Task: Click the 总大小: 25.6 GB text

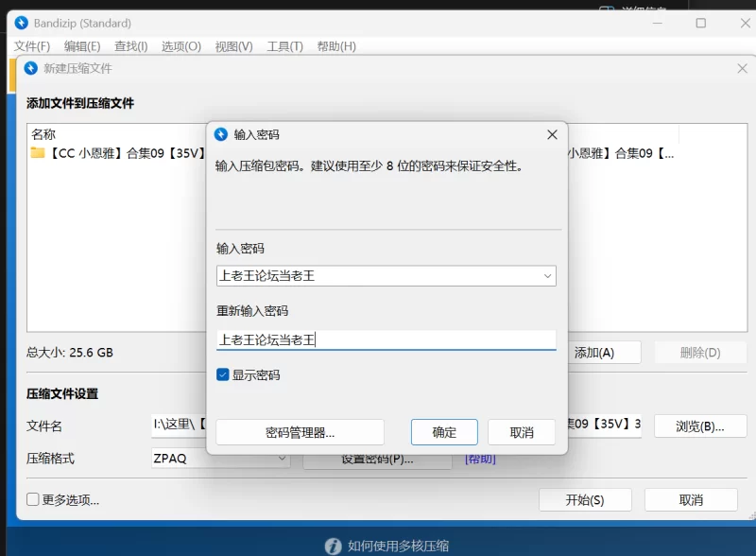Action: point(70,353)
